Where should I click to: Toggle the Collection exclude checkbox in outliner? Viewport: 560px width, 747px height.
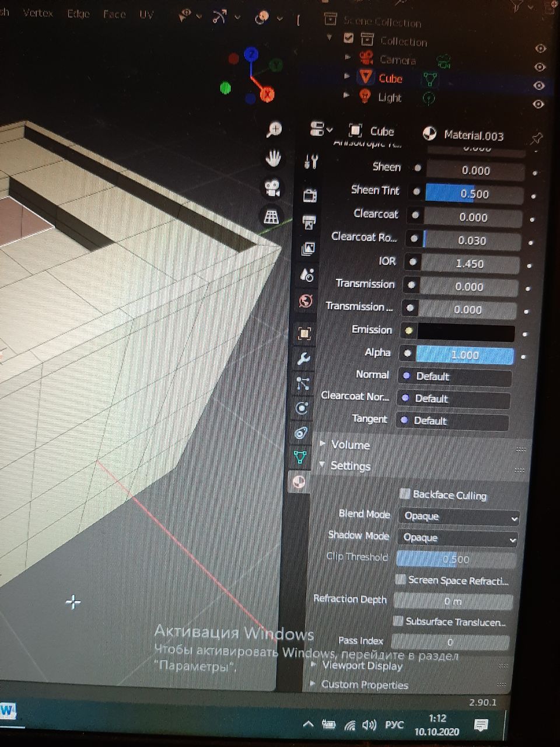click(x=349, y=39)
